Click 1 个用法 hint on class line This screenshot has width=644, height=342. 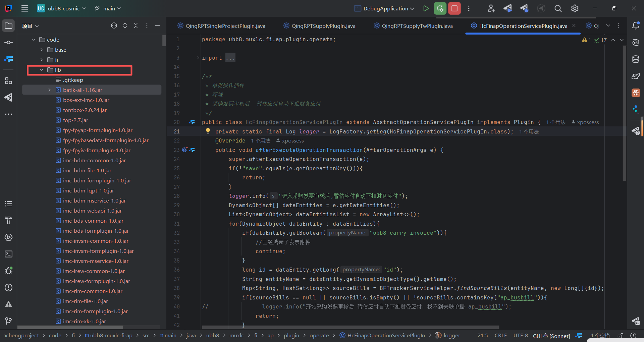(555, 122)
